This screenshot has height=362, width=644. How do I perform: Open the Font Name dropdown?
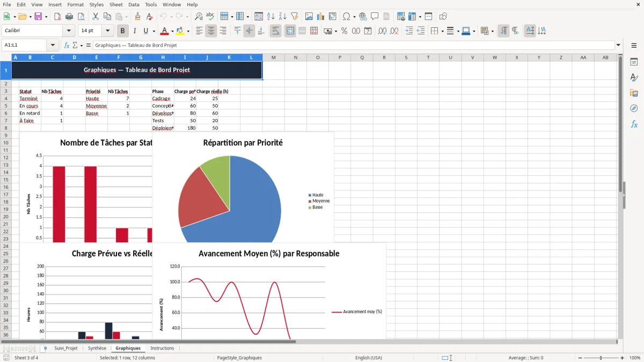(x=69, y=31)
